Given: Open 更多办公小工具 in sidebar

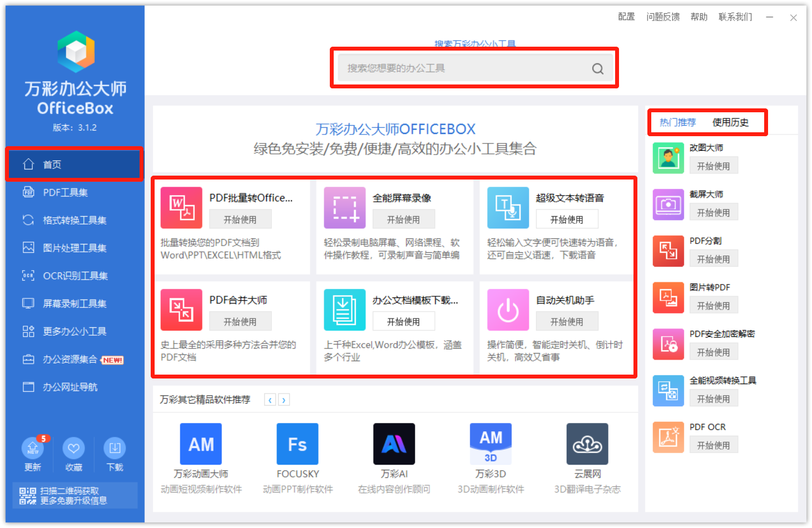Looking at the screenshot, I should pos(75,331).
